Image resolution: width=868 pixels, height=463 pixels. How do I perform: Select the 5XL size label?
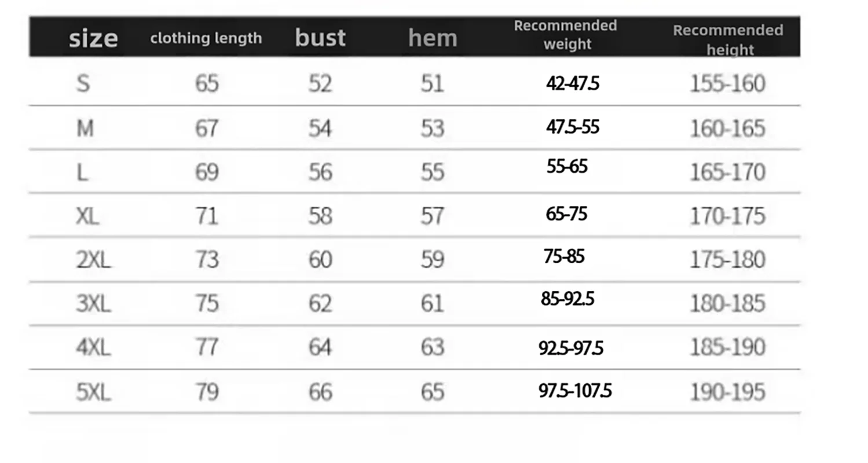pos(93,392)
